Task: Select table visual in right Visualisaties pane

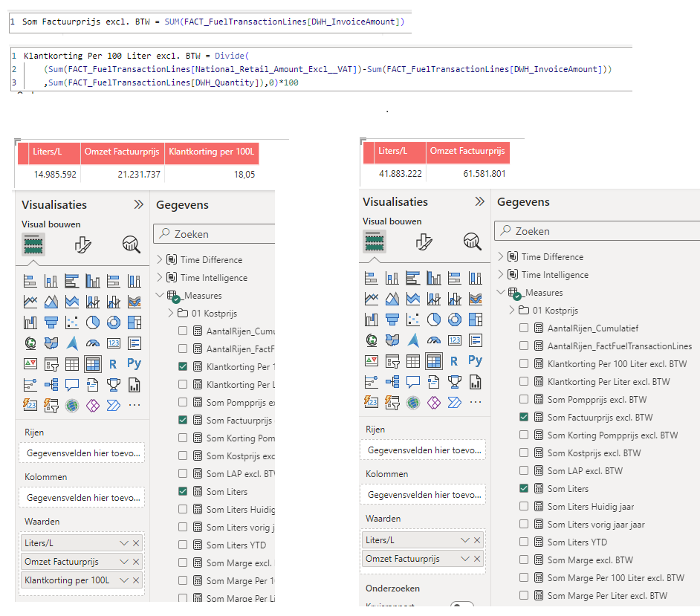Action: coord(413,360)
